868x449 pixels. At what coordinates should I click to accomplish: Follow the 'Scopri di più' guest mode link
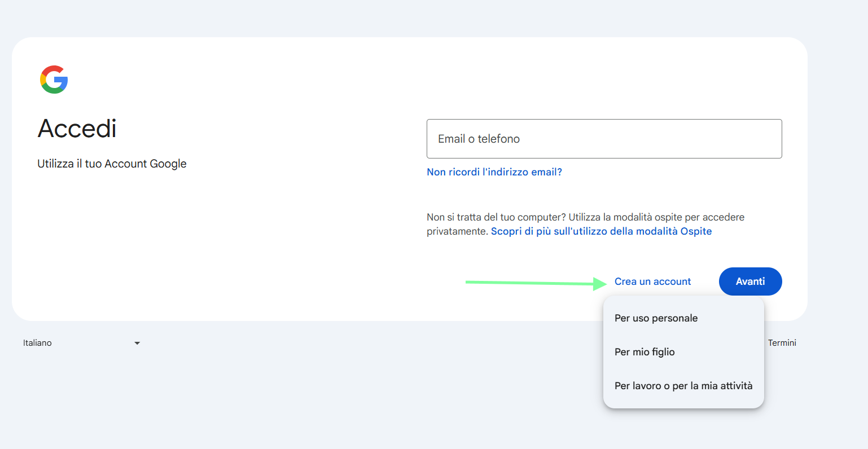click(601, 231)
